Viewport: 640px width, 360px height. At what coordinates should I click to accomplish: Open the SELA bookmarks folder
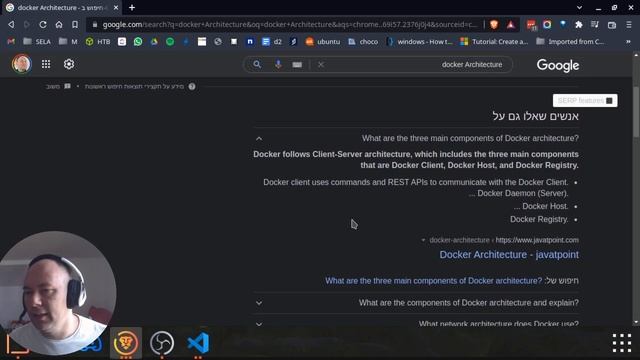(x=37, y=42)
